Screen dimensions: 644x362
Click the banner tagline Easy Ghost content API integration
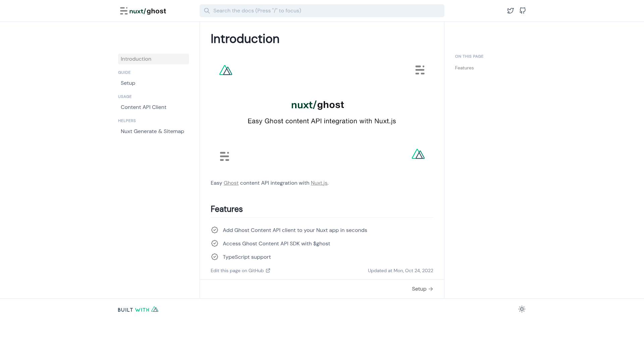coord(322,121)
